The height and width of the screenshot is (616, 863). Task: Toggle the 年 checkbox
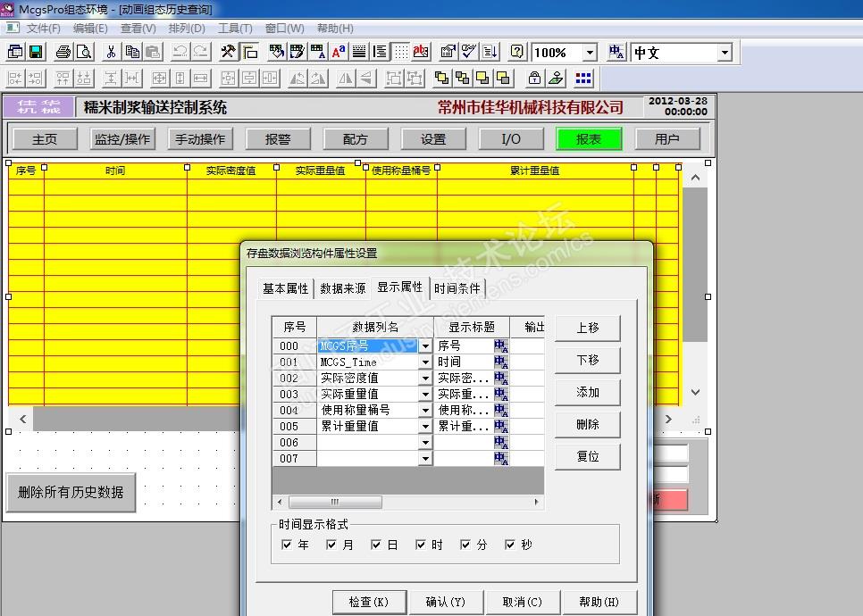pos(286,545)
